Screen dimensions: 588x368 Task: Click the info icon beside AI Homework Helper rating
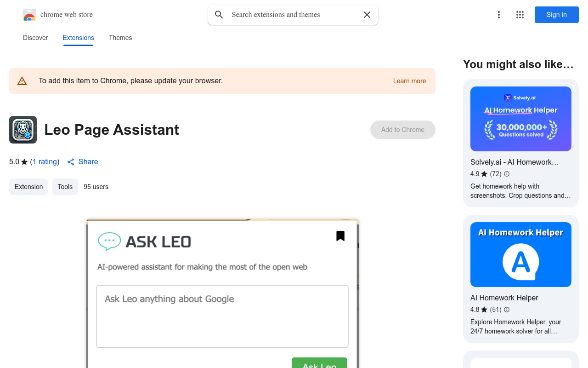[506, 310]
